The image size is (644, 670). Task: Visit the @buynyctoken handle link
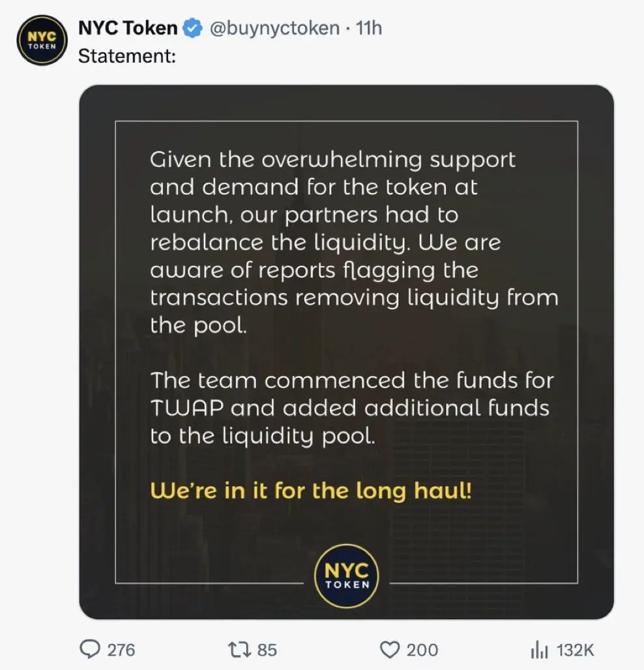point(275,28)
